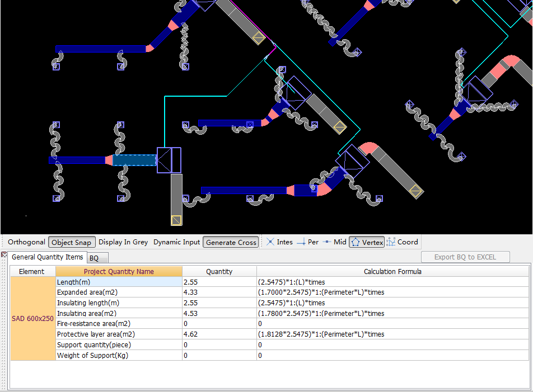Open the General Quantity Items tab

(x=48, y=257)
